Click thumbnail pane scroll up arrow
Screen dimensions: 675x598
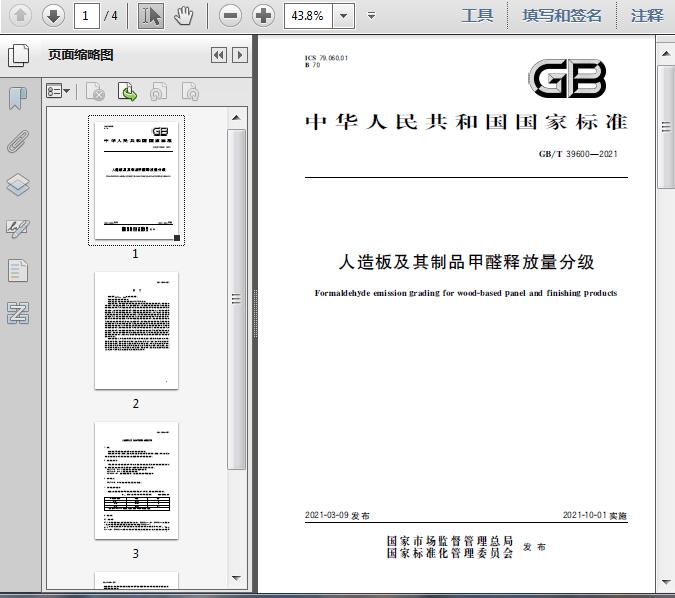[236, 118]
